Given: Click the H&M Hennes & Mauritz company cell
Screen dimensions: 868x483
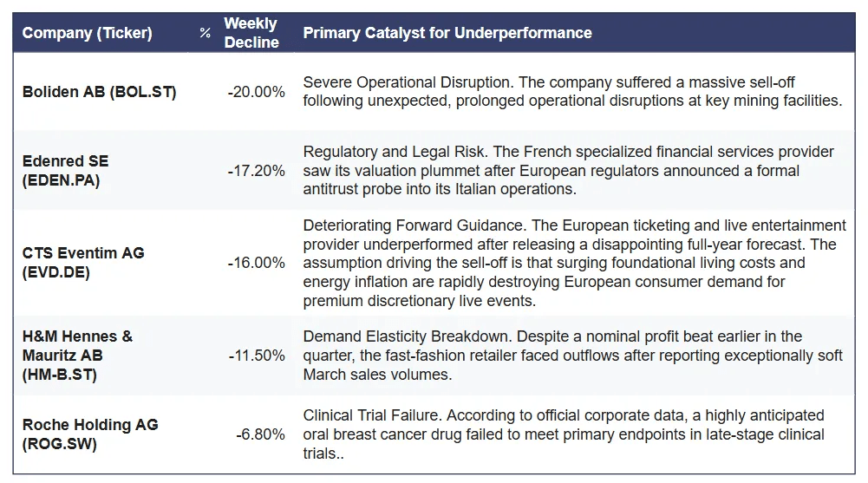Looking at the screenshot, I should click(77, 356).
